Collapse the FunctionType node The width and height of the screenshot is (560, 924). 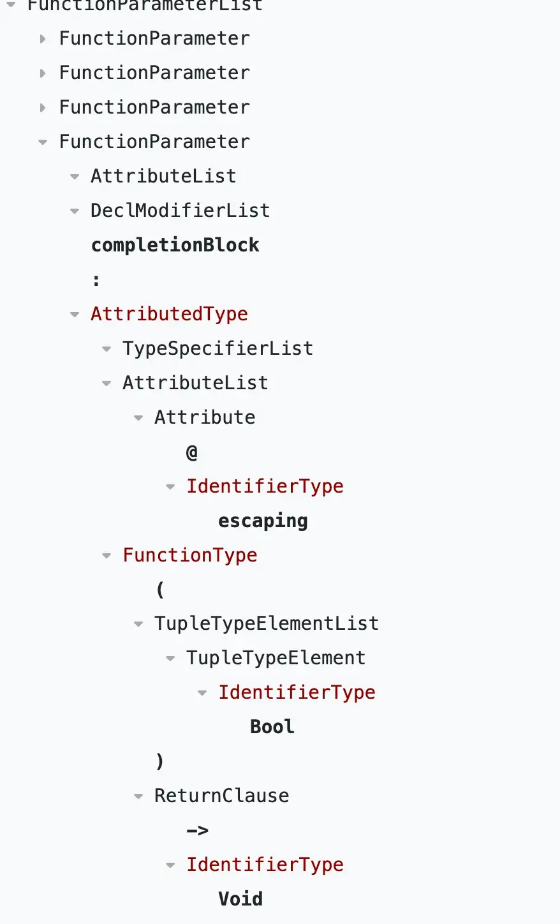(x=107, y=556)
